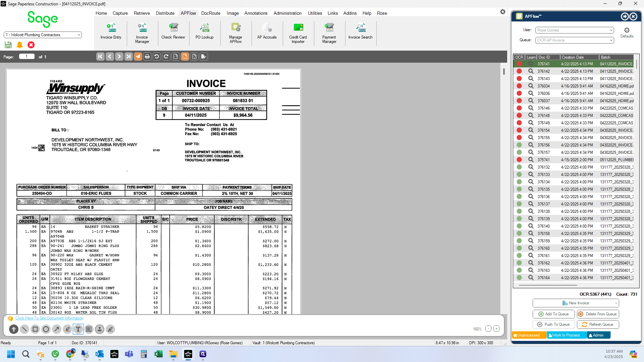644x362 pixels.
Task: Select the arrow annotation tool
Action: coord(57,329)
